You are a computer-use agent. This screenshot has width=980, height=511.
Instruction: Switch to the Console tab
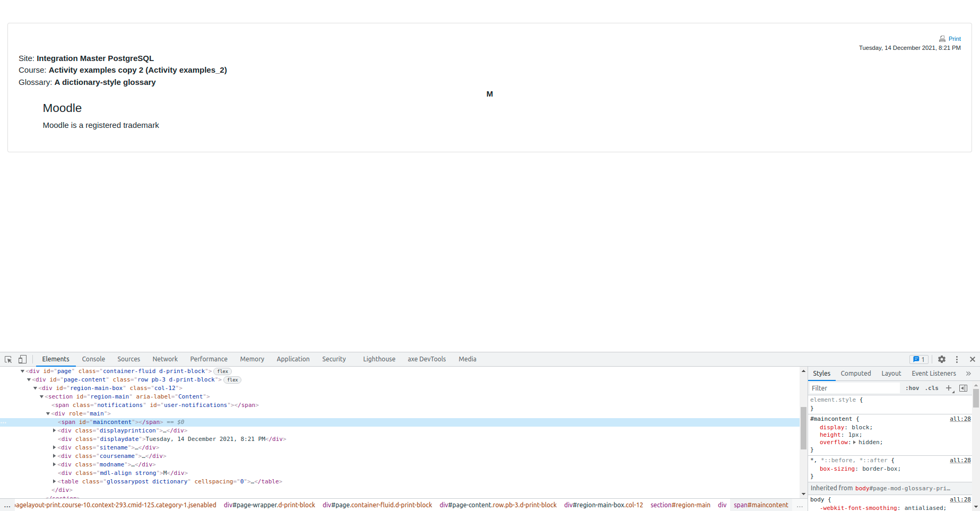click(x=93, y=359)
